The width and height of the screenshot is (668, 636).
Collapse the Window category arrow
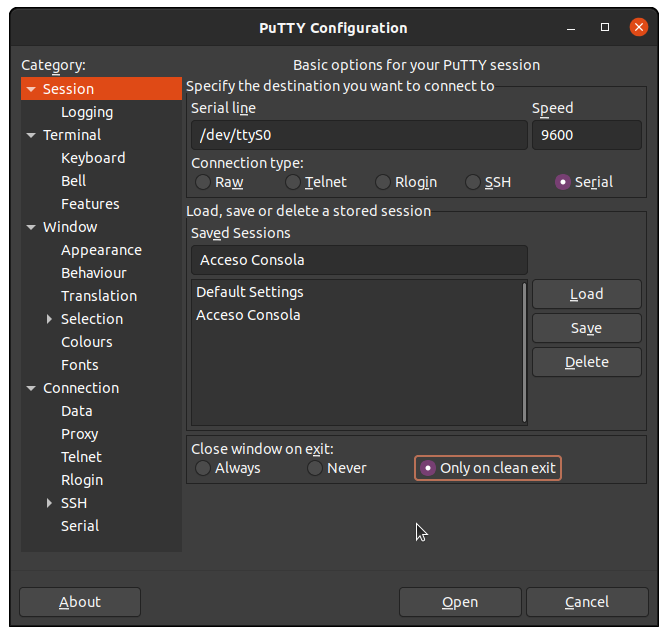click(x=31, y=227)
